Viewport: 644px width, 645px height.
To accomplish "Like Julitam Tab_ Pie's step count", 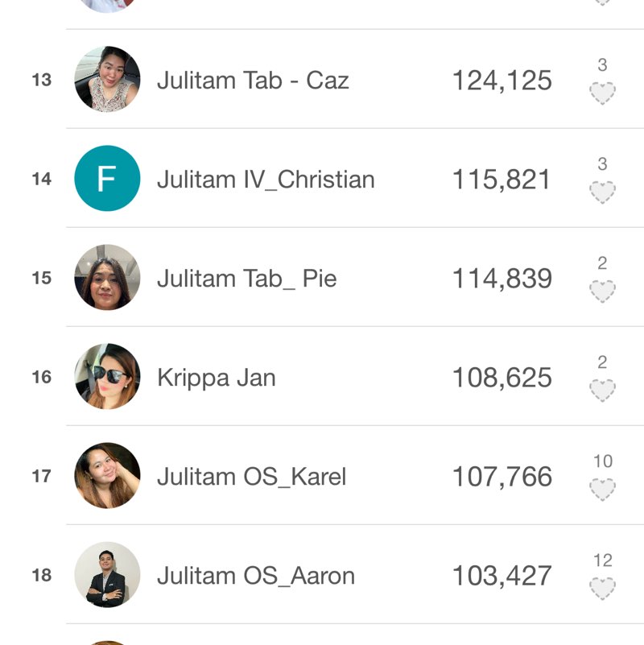I will tap(602, 291).
